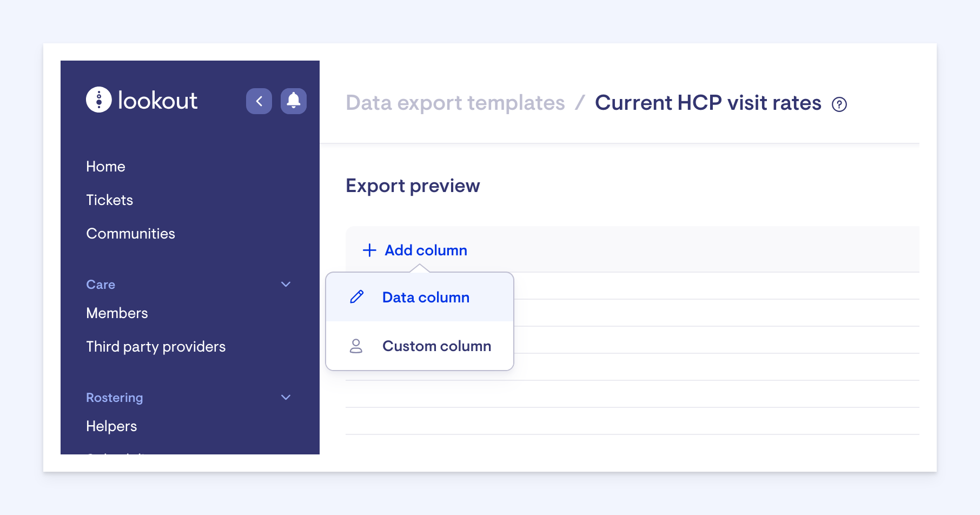Click the lookout logo icon
This screenshot has height=515, width=980.
tap(99, 100)
